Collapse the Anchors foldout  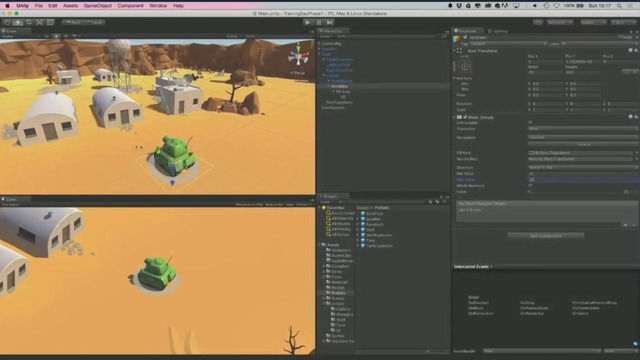[x=454, y=78]
